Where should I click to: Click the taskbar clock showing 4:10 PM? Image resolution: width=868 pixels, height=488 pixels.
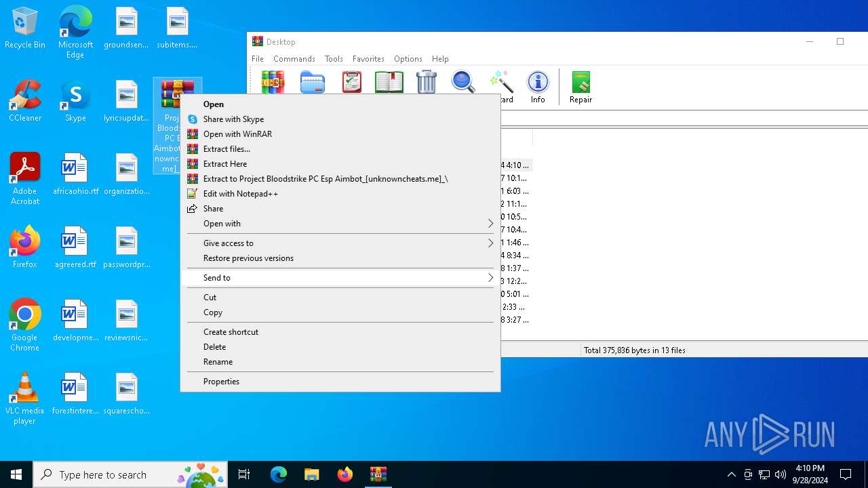[810, 474]
